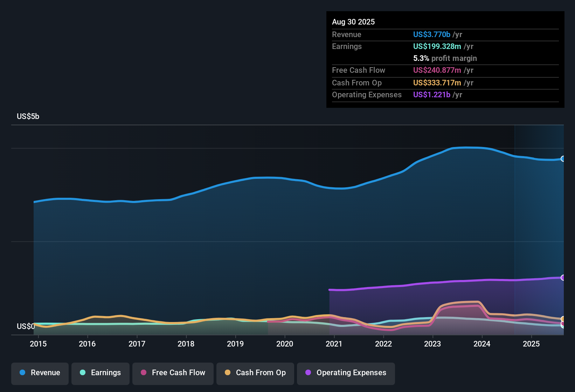Image resolution: width=575 pixels, height=392 pixels.
Task: Select the Revenue endpoint marker on the chart
Action: point(563,159)
